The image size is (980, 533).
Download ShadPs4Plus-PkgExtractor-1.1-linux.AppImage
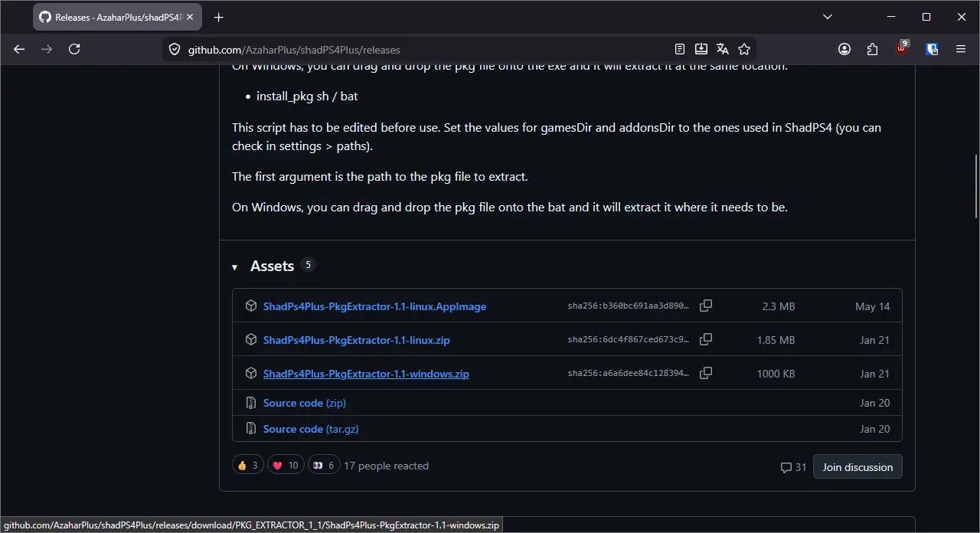coord(374,306)
